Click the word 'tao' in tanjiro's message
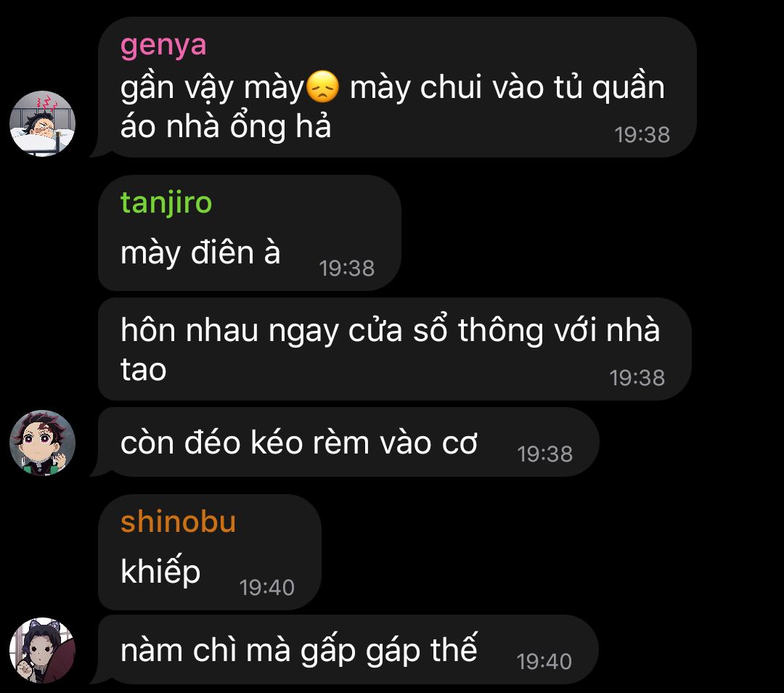 pos(144,370)
